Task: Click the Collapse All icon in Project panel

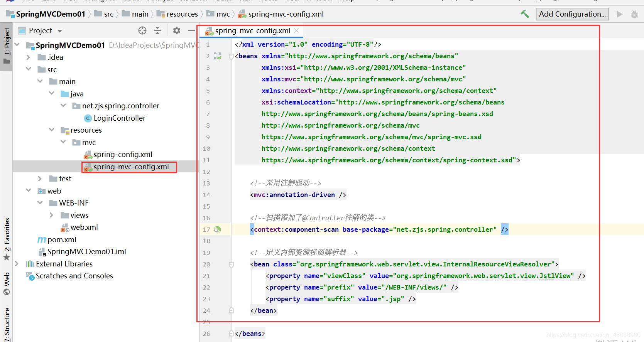Action: 157,30
